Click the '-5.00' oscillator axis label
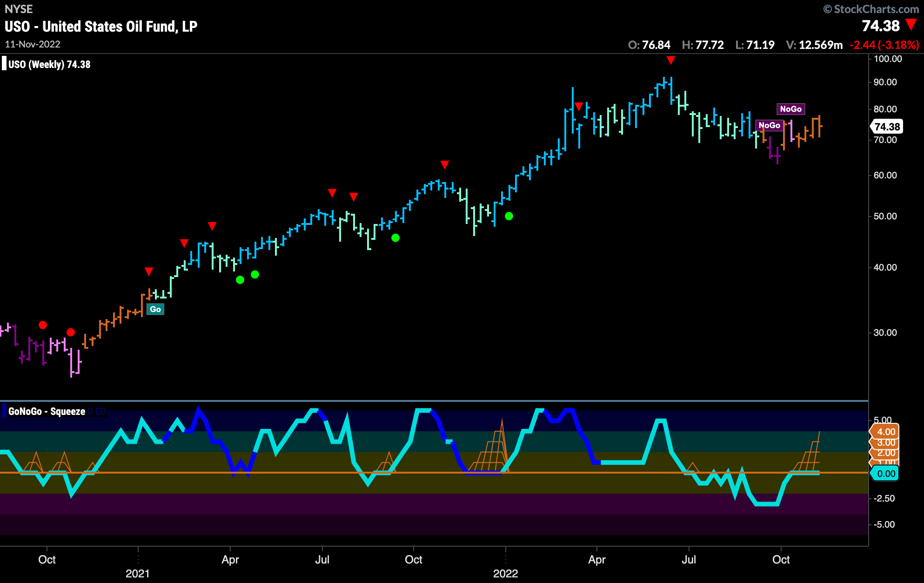 point(884,524)
